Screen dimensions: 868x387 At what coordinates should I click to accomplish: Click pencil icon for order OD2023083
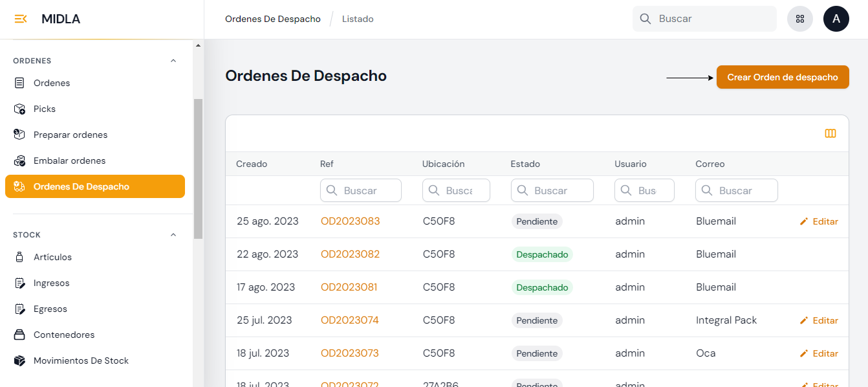(804, 221)
